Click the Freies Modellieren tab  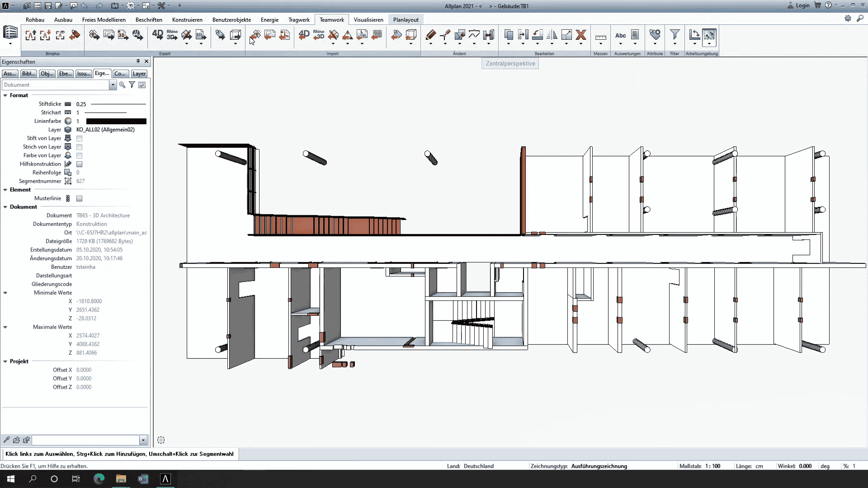[104, 20]
